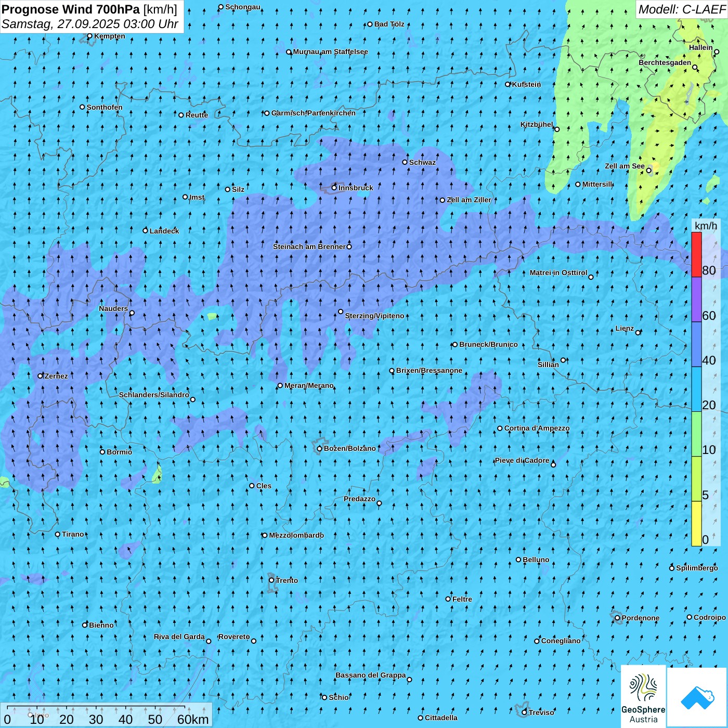
Task: Select the Zernez marker dot
Action: (x=40, y=376)
